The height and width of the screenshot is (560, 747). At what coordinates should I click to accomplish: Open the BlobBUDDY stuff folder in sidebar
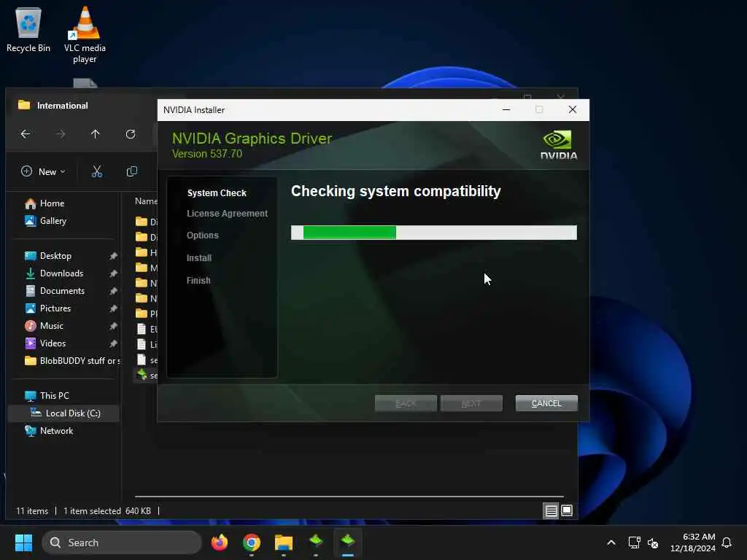coord(71,361)
